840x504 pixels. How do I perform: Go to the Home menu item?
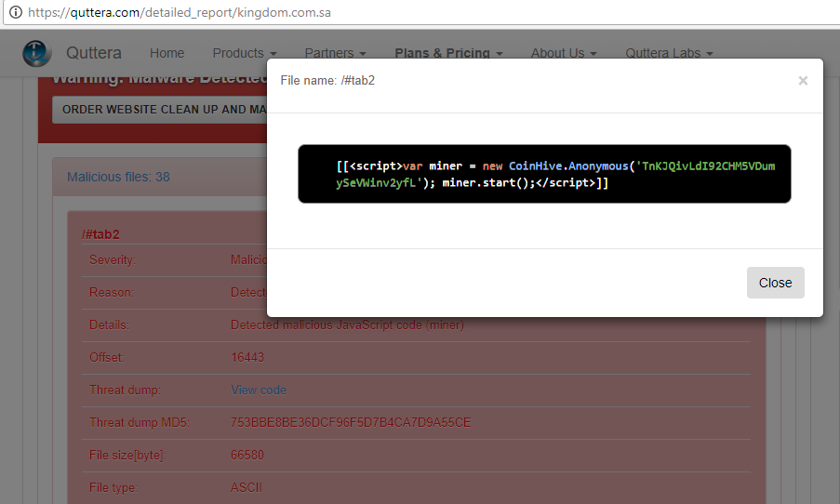pyautogui.click(x=167, y=53)
